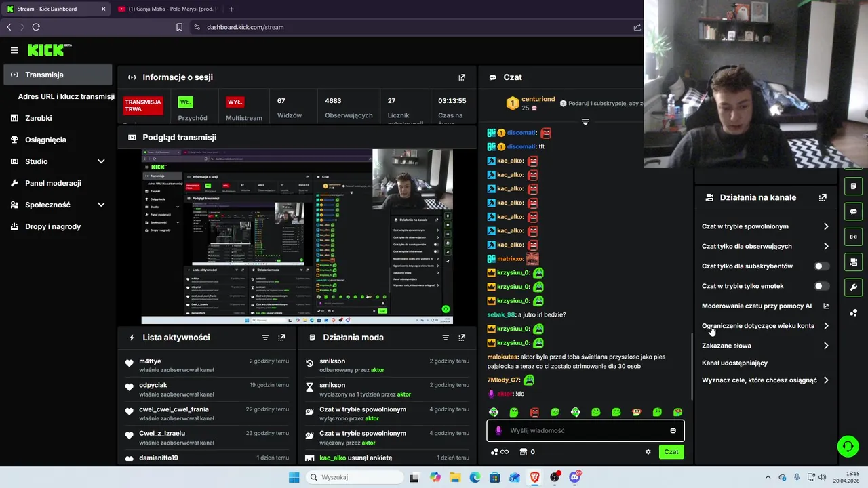Image resolution: width=868 pixels, height=488 pixels.
Task: Expand Ograniczenie dotyczące wieku konta options
Action: tap(826, 326)
